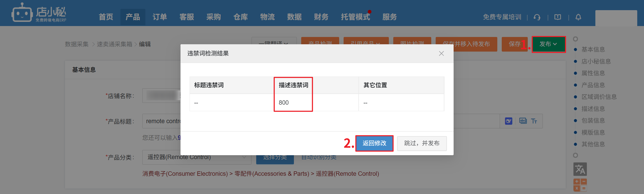This screenshot has height=194, width=644.
Task: Open the 财务 navigation menu
Action: pyautogui.click(x=321, y=17)
